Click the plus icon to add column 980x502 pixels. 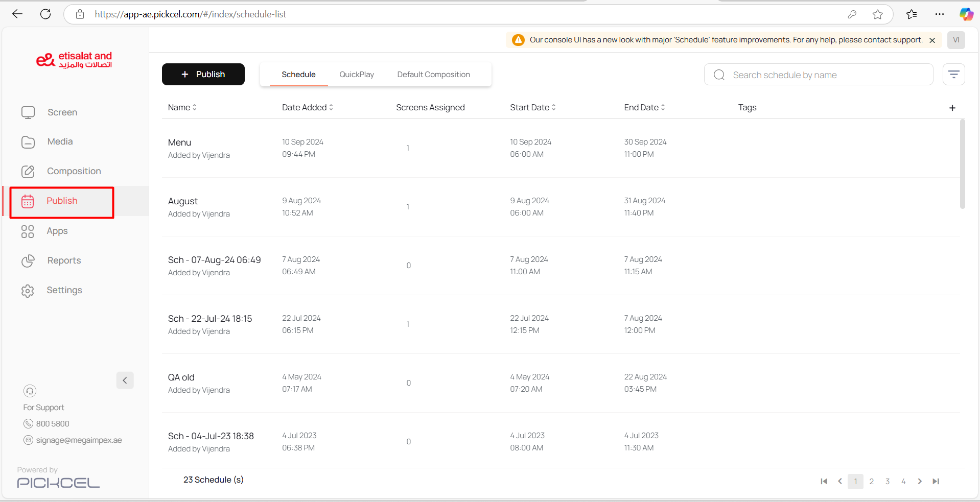coord(952,108)
